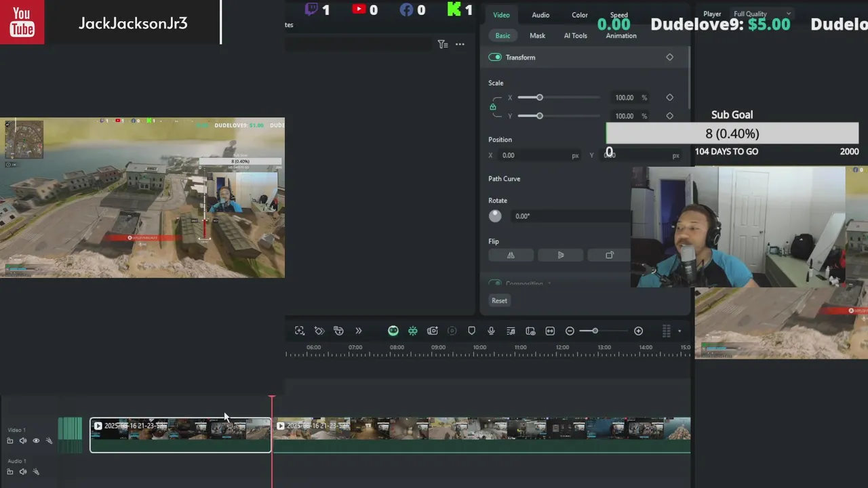Viewport: 868px width, 488px height.
Task: Click the Path Curve label
Action: click(504, 179)
